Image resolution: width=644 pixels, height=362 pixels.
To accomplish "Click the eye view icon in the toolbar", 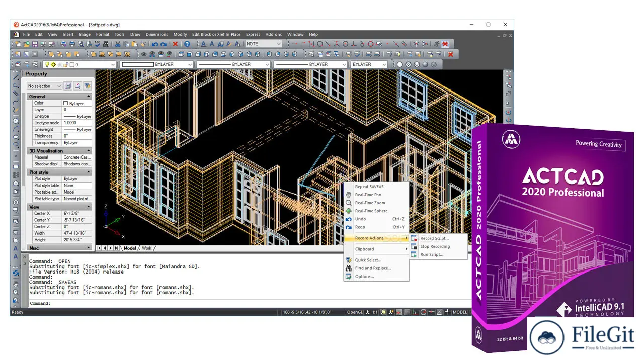I will point(144,54).
